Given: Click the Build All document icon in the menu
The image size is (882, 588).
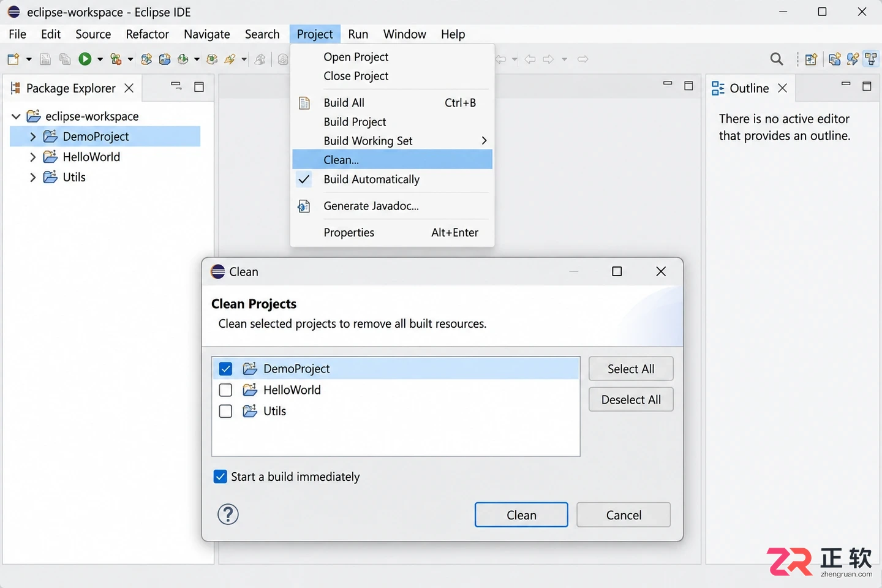Looking at the screenshot, I should coord(304,103).
